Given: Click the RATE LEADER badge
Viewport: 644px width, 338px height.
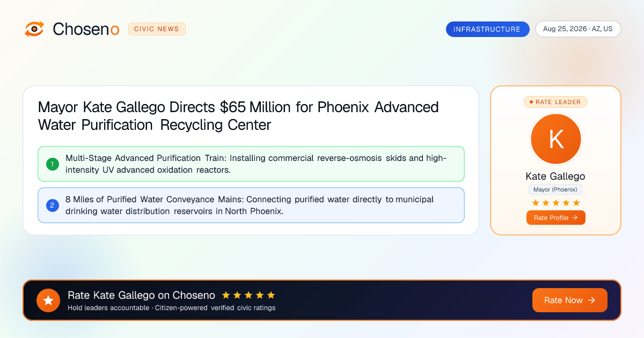Looking at the screenshot, I should coord(556,102).
